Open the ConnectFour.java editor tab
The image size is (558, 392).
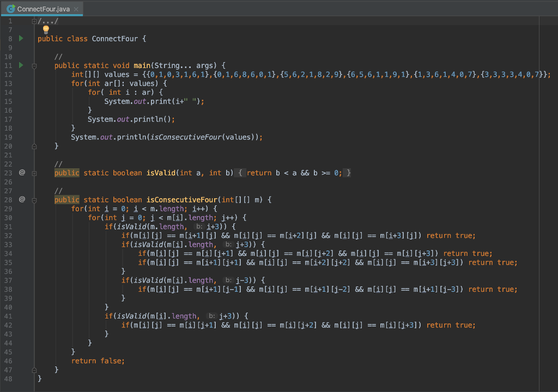point(42,9)
